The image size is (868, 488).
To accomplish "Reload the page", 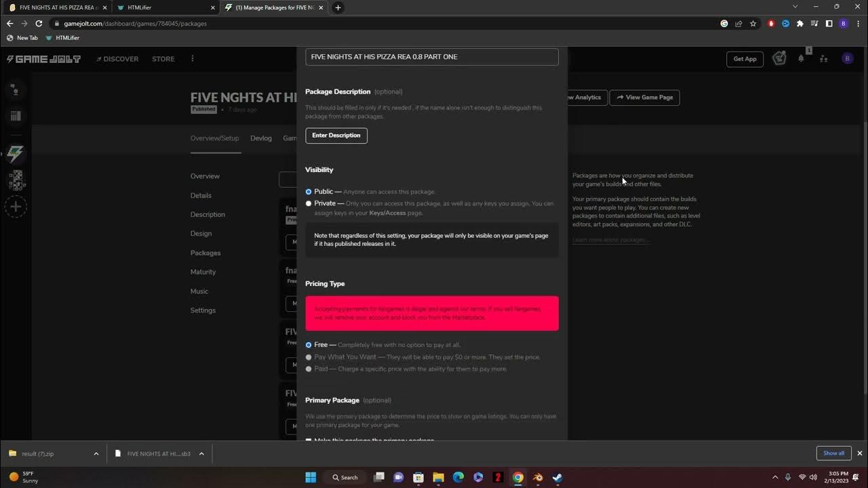I will 39,23.
